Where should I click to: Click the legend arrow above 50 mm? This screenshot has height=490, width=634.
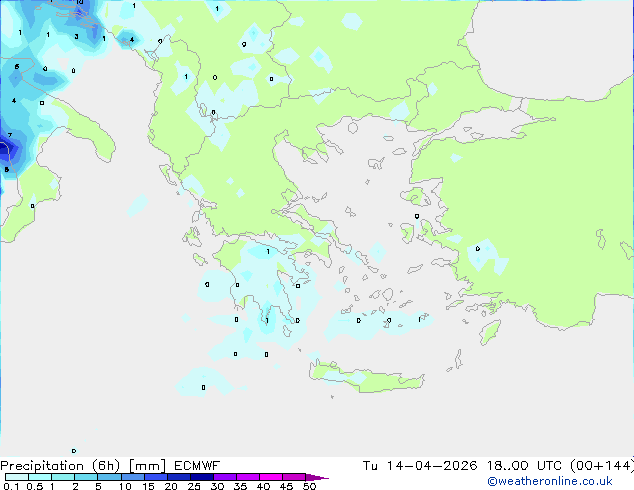pyautogui.click(x=317, y=477)
